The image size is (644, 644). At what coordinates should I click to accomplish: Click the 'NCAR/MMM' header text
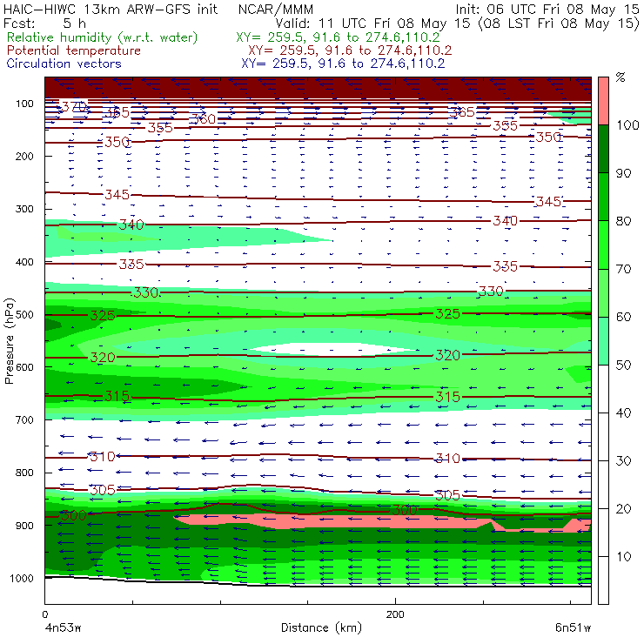point(276,10)
